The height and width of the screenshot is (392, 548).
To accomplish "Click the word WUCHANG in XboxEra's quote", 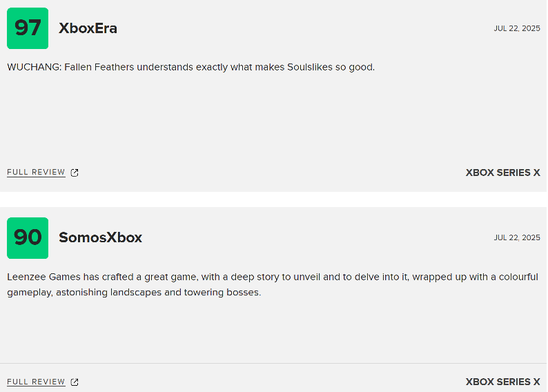I will point(35,67).
